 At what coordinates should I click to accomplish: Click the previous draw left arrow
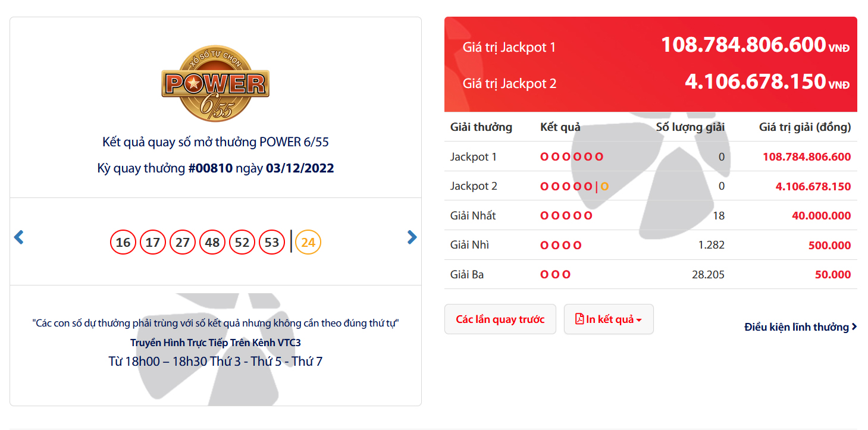click(19, 237)
